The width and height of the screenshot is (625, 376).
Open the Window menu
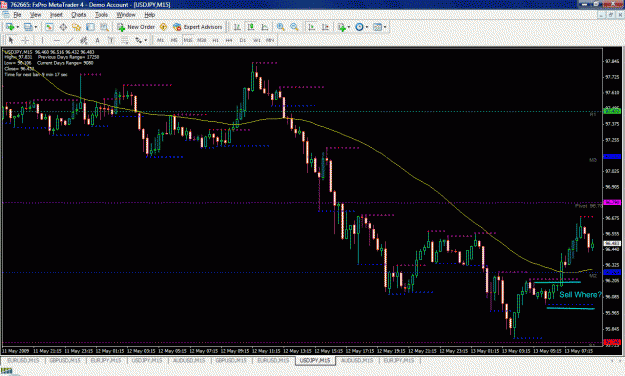126,15
